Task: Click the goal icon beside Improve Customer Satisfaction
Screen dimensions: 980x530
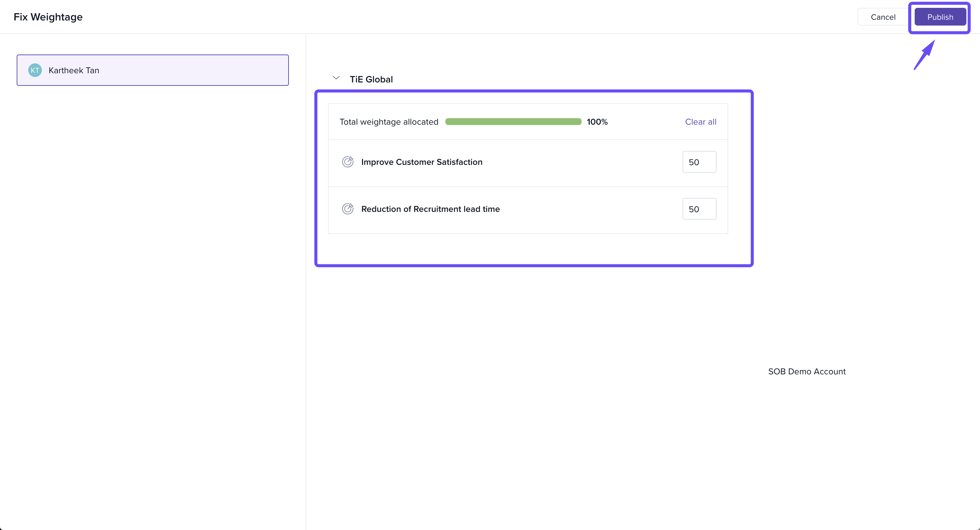Action: click(x=347, y=162)
